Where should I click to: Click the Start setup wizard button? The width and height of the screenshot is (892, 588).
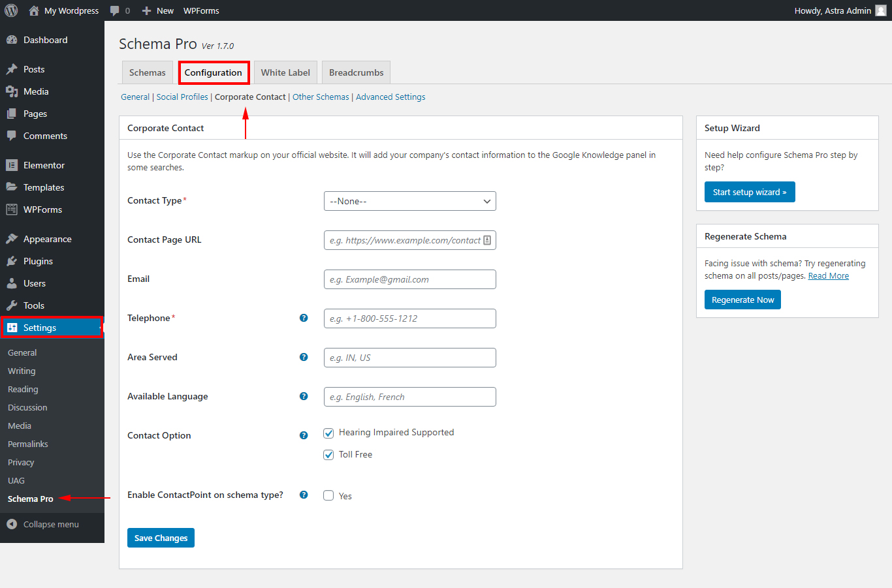click(749, 192)
